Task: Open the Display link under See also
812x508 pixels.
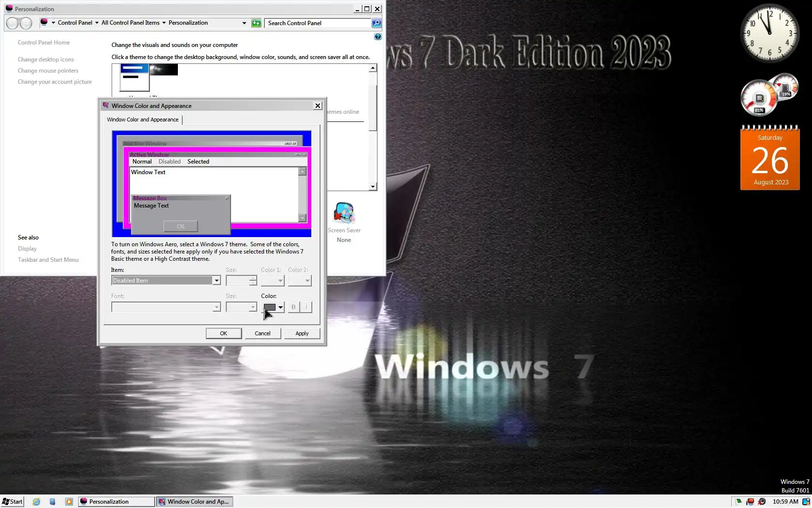Action: 27,249
